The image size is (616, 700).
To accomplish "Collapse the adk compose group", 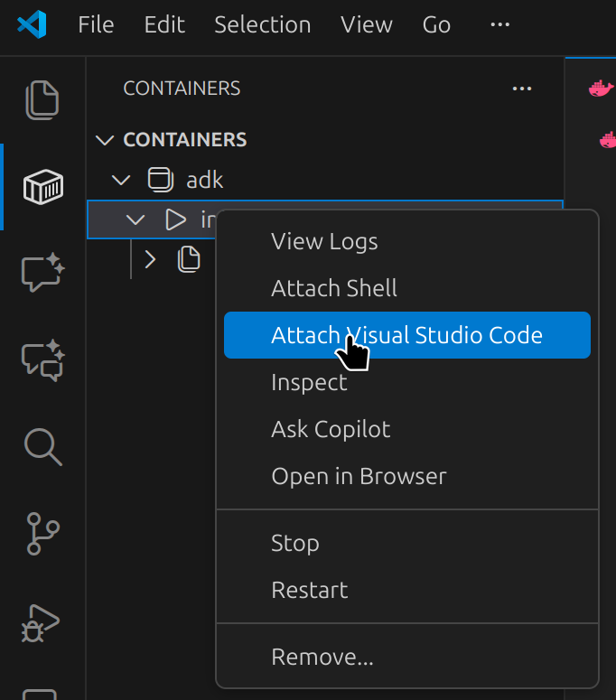I will pyautogui.click(x=121, y=180).
